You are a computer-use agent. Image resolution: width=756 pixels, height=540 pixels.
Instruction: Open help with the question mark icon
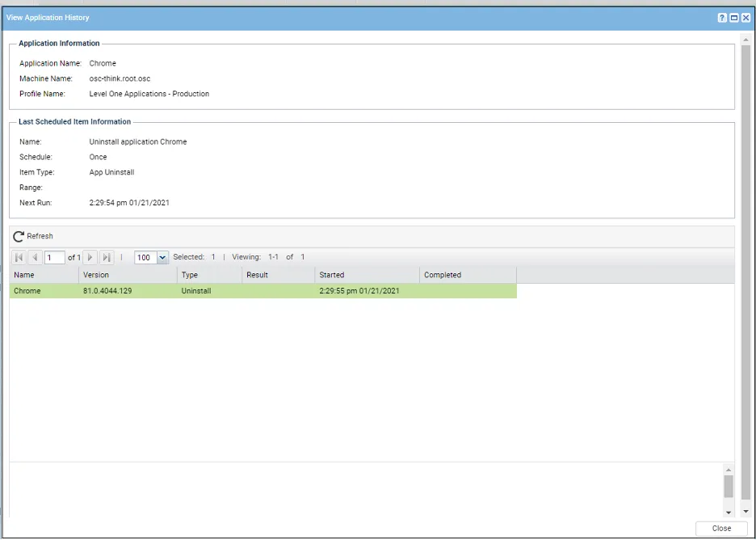[x=722, y=18]
